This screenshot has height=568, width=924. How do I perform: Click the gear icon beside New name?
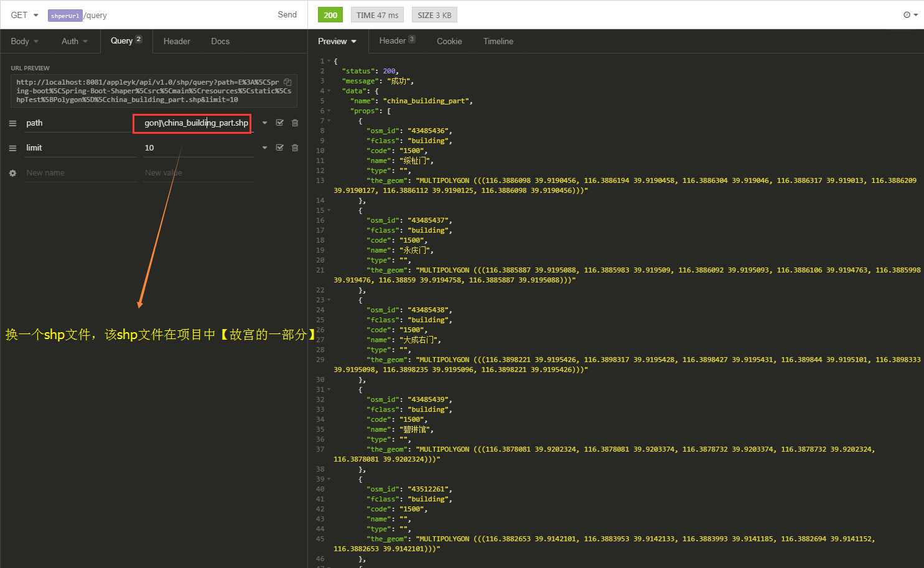(12, 173)
